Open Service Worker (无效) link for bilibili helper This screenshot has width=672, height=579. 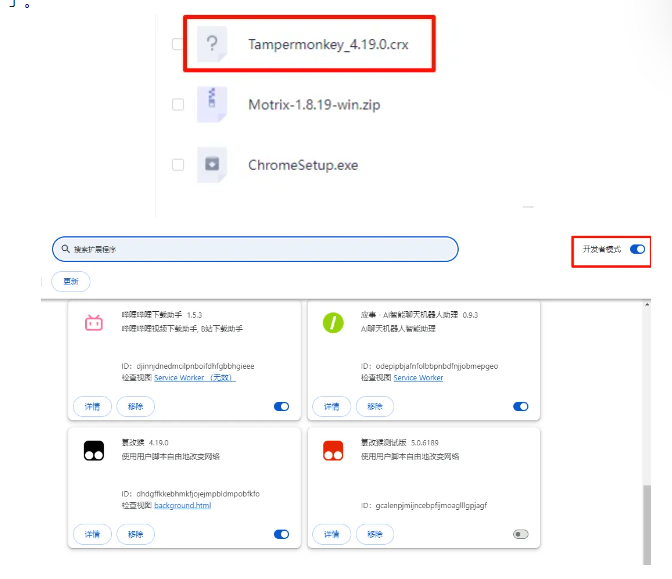[195, 378]
